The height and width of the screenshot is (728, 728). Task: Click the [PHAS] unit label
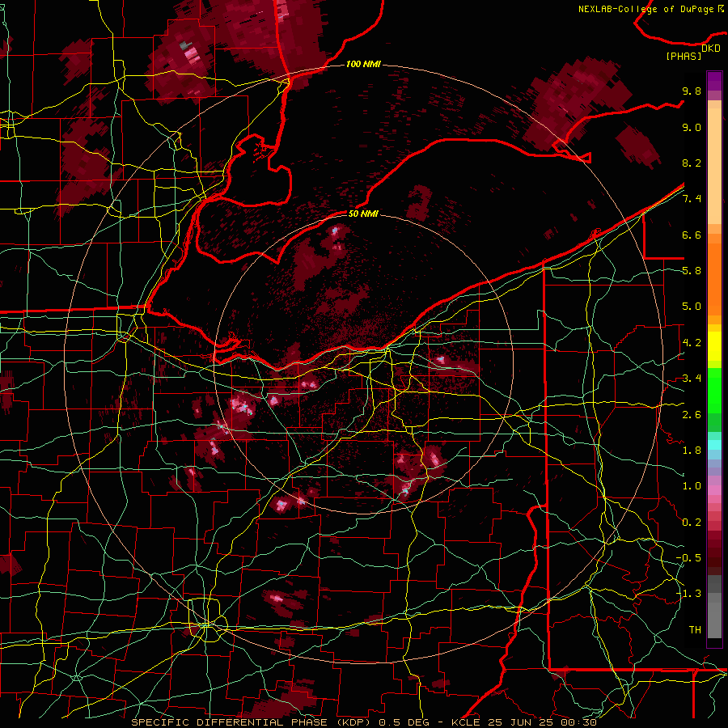click(x=684, y=57)
